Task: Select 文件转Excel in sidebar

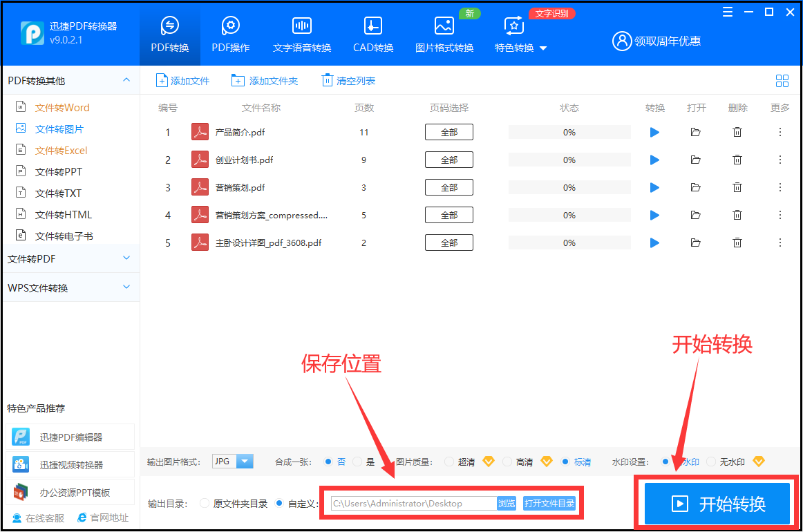Action: tap(61, 151)
